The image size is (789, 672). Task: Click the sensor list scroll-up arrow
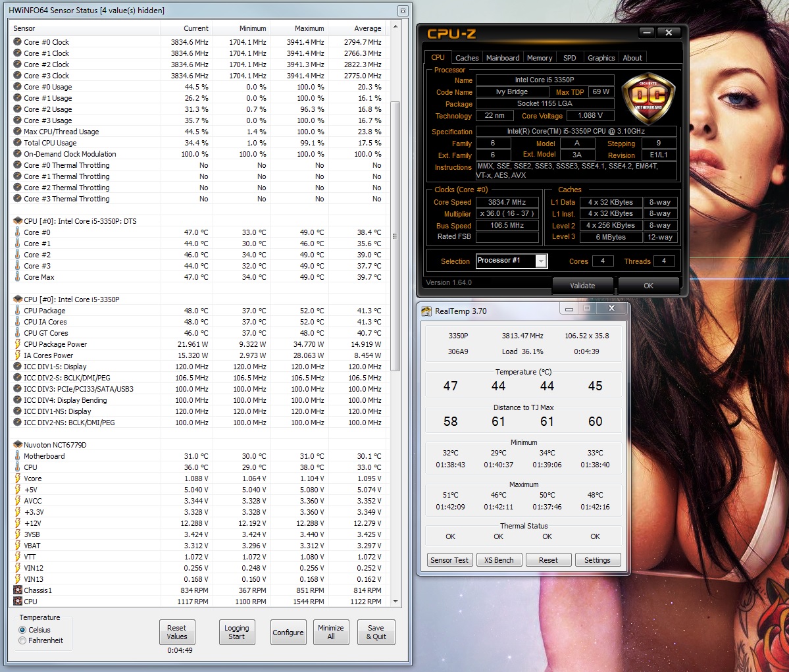pos(395,26)
